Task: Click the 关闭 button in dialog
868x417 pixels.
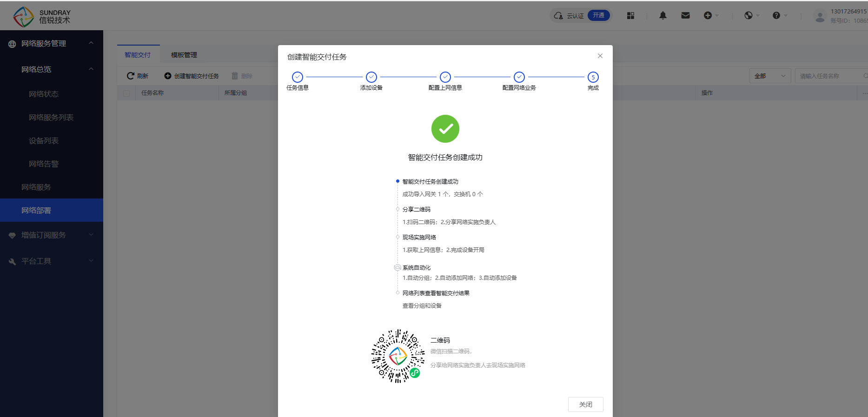Action: (x=585, y=404)
